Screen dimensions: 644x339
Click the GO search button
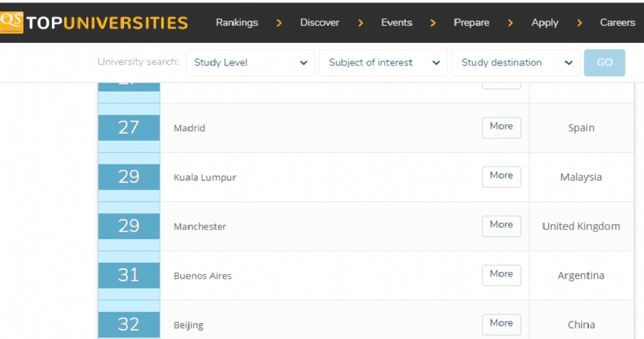604,63
